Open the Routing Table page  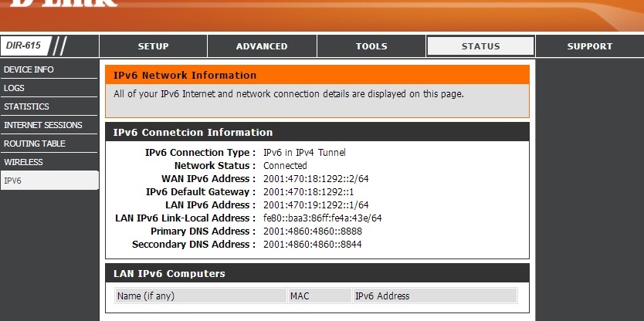tap(35, 144)
